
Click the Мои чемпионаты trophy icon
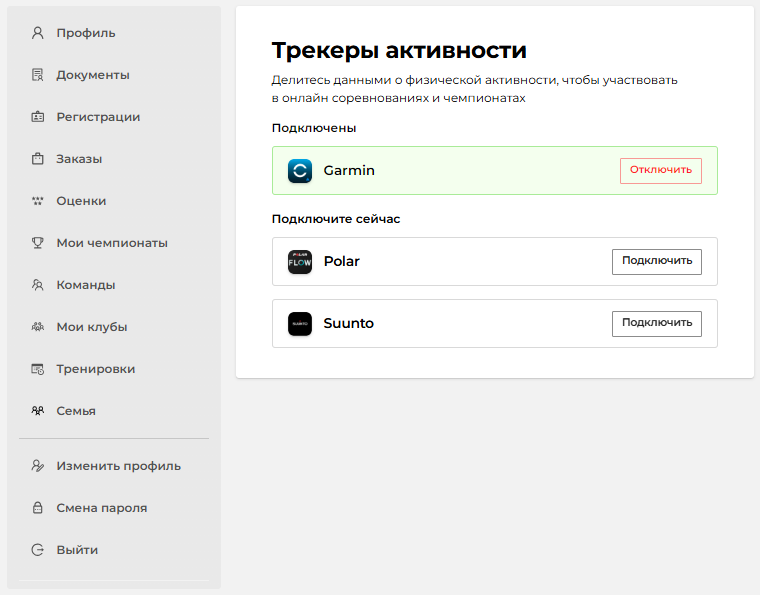tap(37, 243)
